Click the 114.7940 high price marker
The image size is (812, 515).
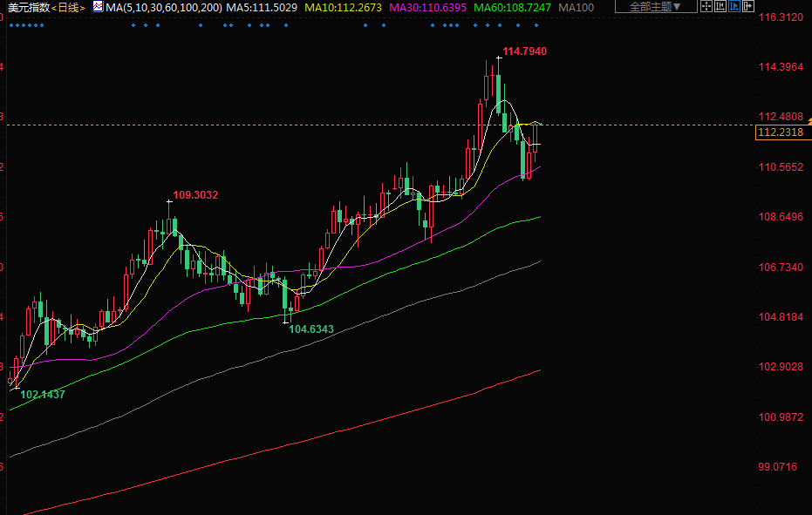[525, 51]
